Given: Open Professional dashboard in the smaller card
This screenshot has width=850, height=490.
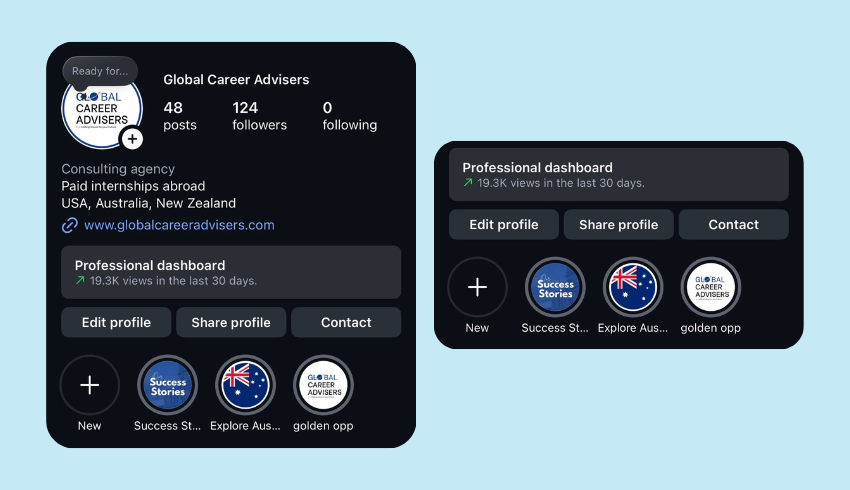Looking at the screenshot, I should point(618,174).
